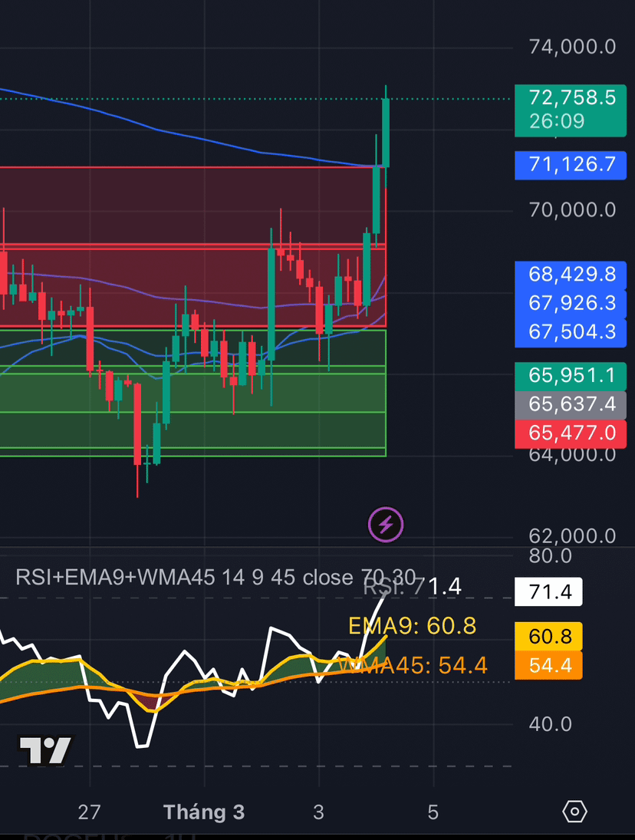
Task: Tap the 80.0 RSI scale label
Action: click(x=551, y=556)
